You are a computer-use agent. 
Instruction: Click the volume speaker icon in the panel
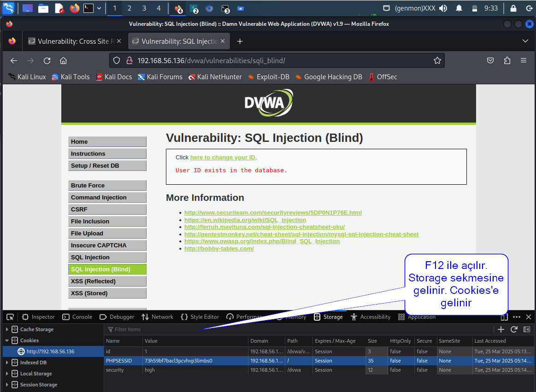443,8
